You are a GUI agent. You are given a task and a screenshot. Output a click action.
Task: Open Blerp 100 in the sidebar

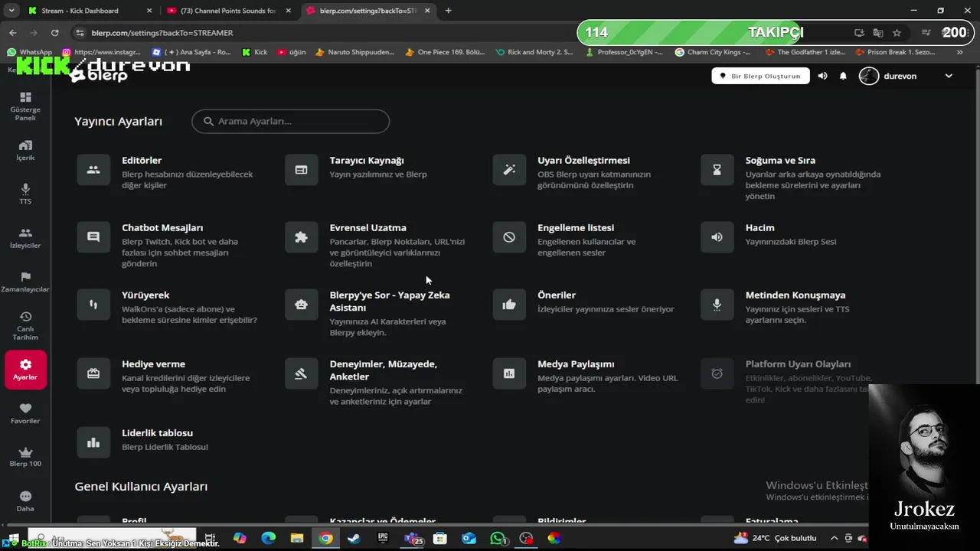[25, 457]
